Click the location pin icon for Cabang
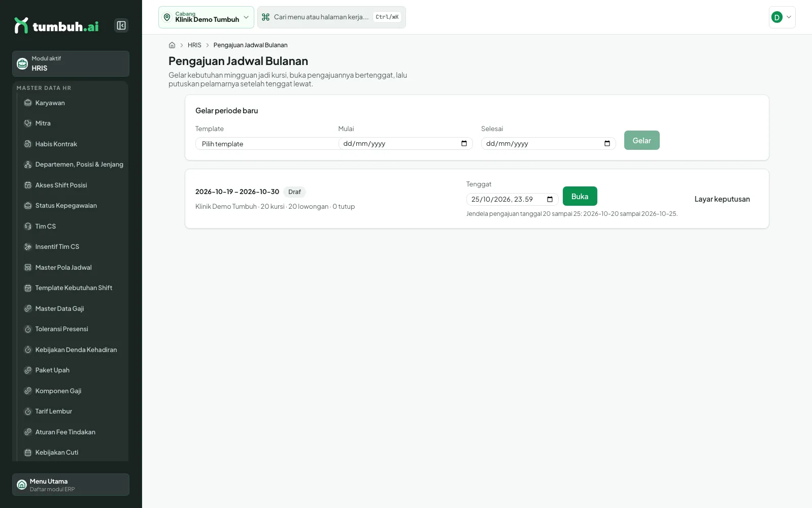Screen dimensions: 812x508 167,17
